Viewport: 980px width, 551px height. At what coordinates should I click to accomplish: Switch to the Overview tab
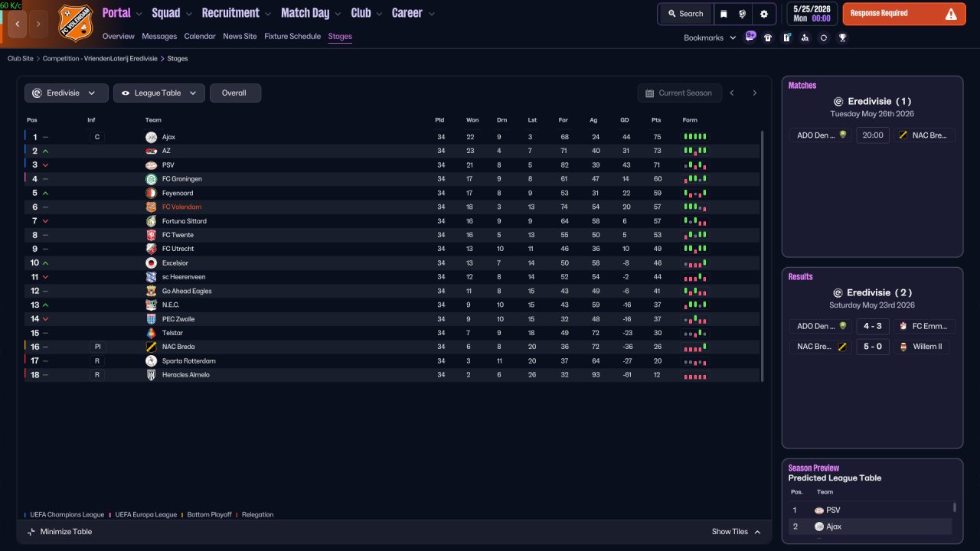[118, 36]
